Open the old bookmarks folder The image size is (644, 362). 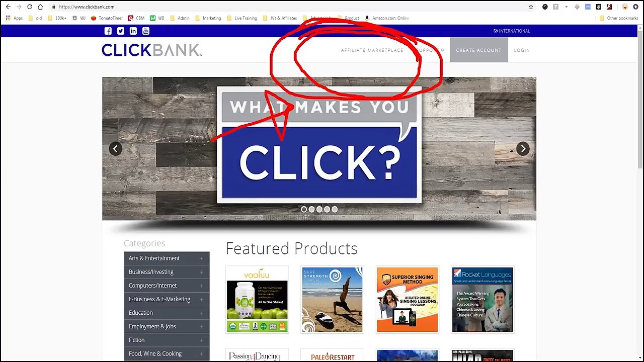click(x=35, y=18)
